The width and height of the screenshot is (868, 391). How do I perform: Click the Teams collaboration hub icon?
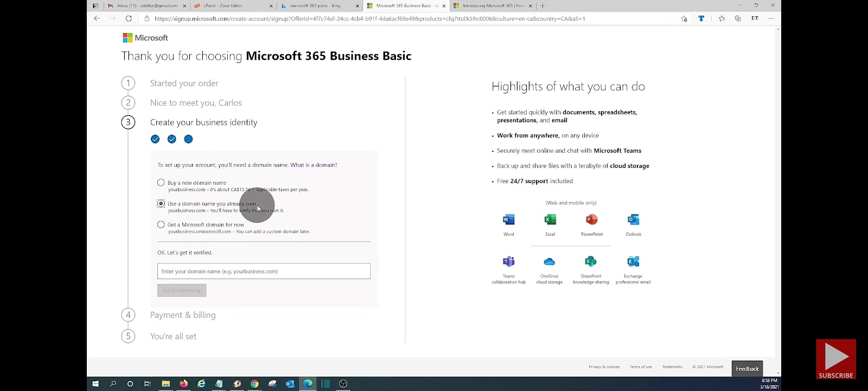click(x=508, y=262)
